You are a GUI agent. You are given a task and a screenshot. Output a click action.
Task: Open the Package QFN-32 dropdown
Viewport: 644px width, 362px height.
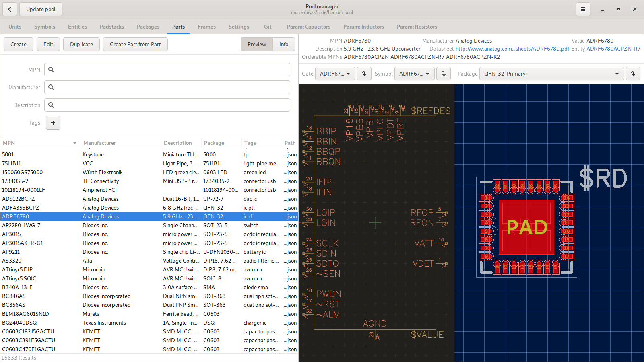(x=551, y=74)
